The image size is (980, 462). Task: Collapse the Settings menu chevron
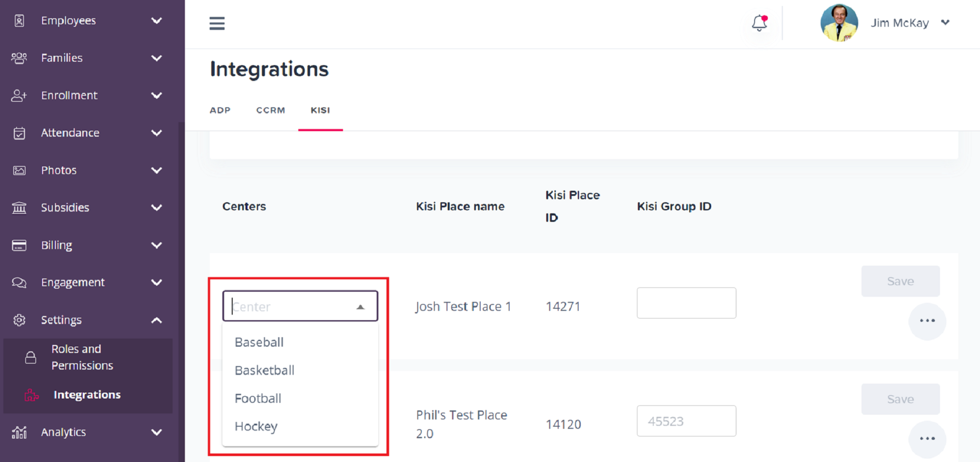click(x=157, y=320)
